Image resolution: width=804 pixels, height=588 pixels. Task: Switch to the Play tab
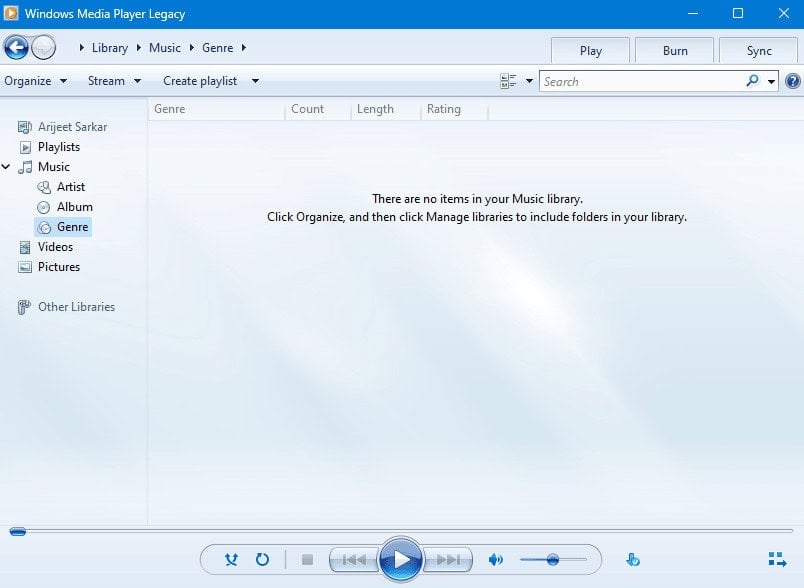tap(590, 51)
